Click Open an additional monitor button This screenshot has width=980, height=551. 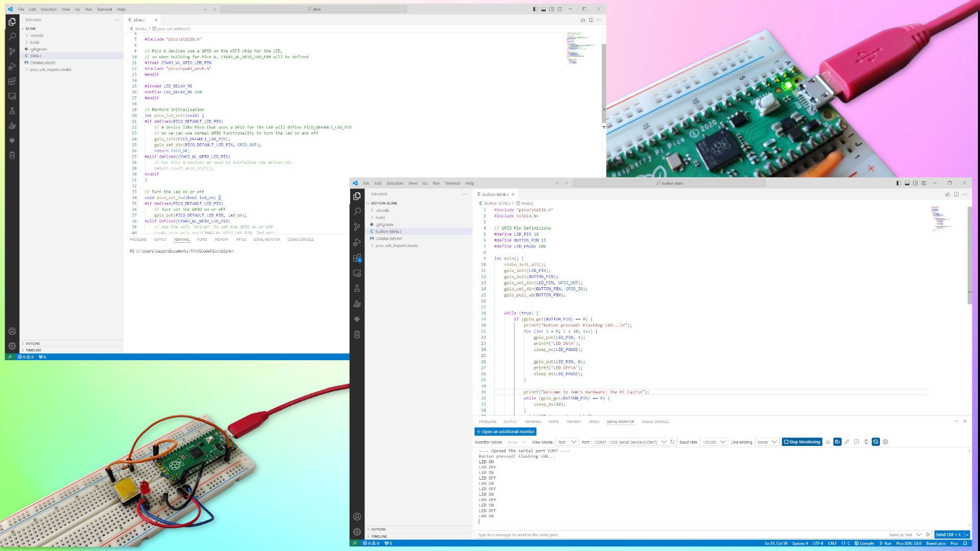click(505, 432)
